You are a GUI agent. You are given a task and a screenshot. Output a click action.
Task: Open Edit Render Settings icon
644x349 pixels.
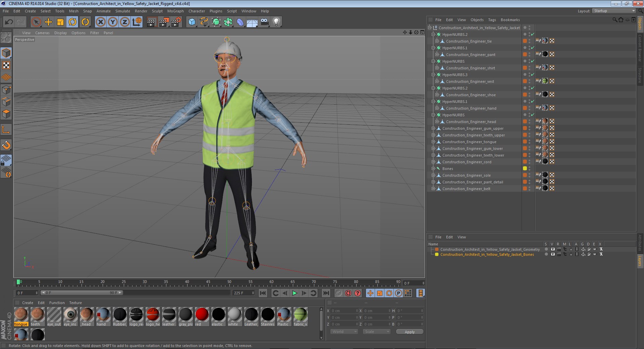(x=176, y=22)
